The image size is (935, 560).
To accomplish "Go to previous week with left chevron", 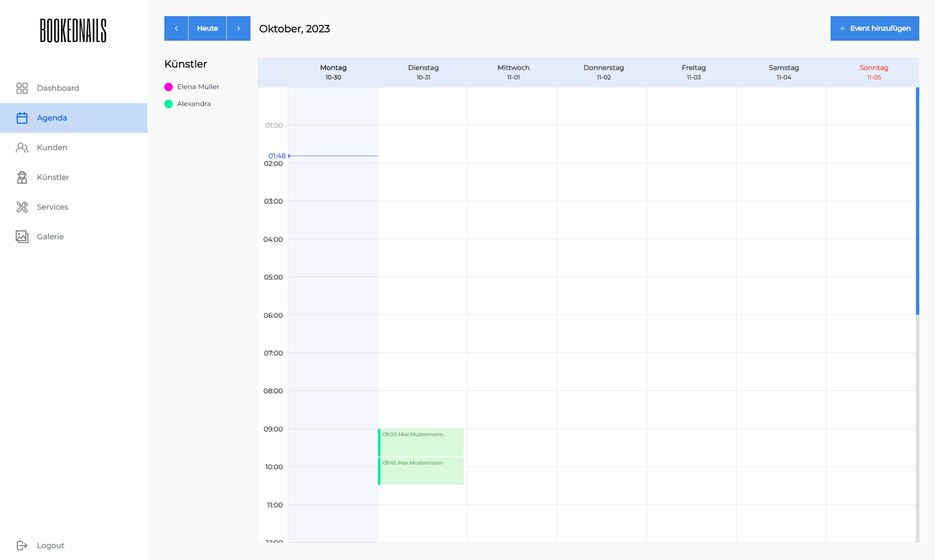I will point(176,28).
